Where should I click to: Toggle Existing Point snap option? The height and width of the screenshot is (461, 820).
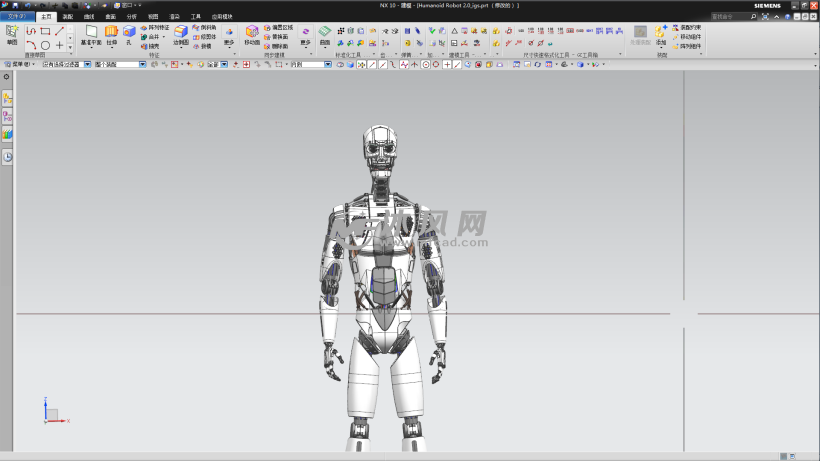tap(447, 65)
